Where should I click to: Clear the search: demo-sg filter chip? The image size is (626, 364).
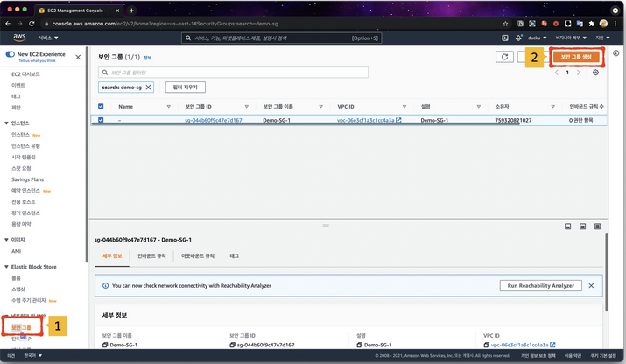tap(148, 87)
